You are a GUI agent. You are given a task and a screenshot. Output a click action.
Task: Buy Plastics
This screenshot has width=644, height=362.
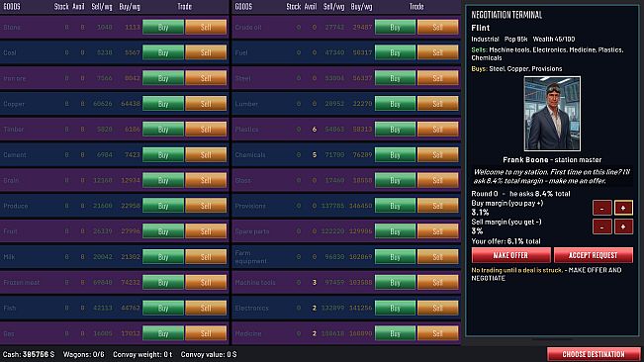[x=395, y=130]
